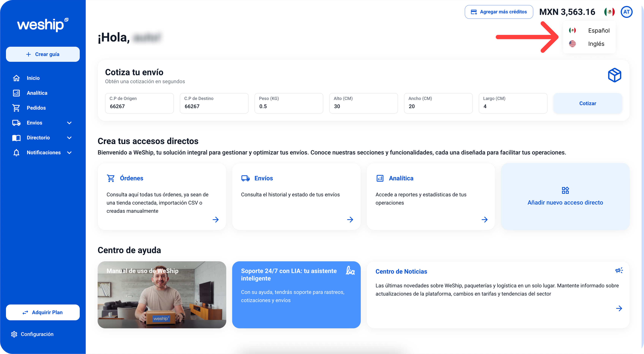The width and height of the screenshot is (644, 354).
Task: Click the Directorio book icon in the sidebar
Action: tap(16, 138)
